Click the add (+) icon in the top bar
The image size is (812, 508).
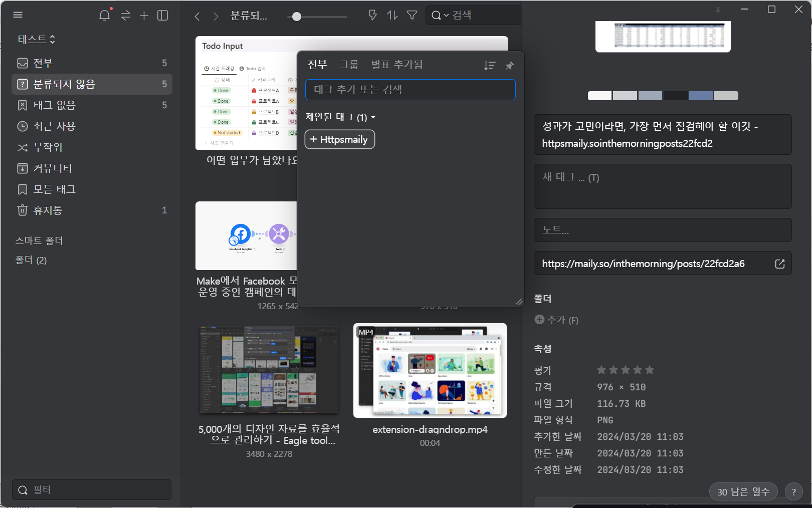pos(143,16)
